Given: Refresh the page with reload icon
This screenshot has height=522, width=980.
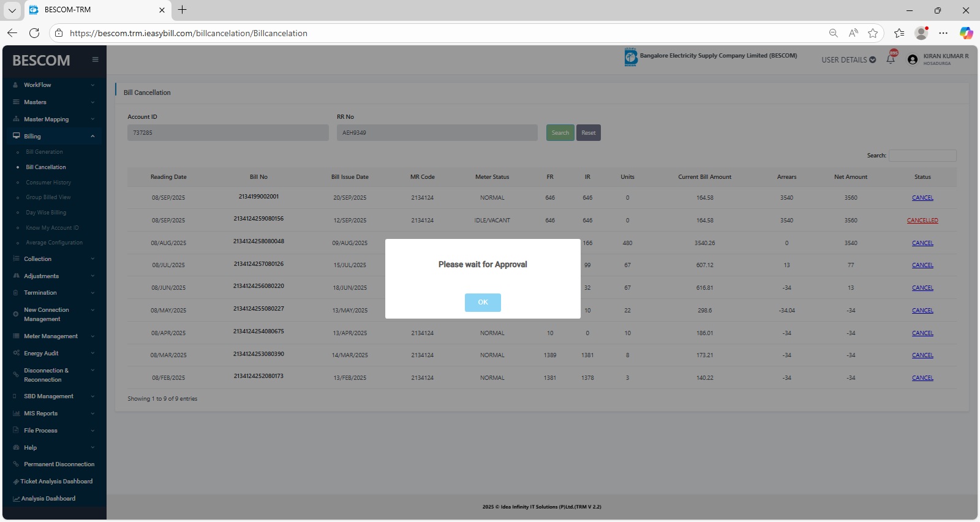Looking at the screenshot, I should click(34, 33).
